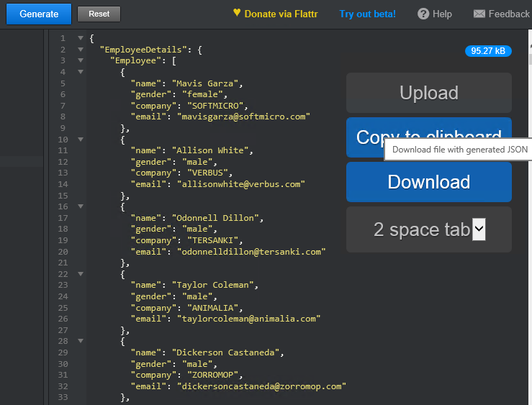Screen dimensions: 532x405
Task: Click the "SOFTMICRO" company value
Action: 215,106
